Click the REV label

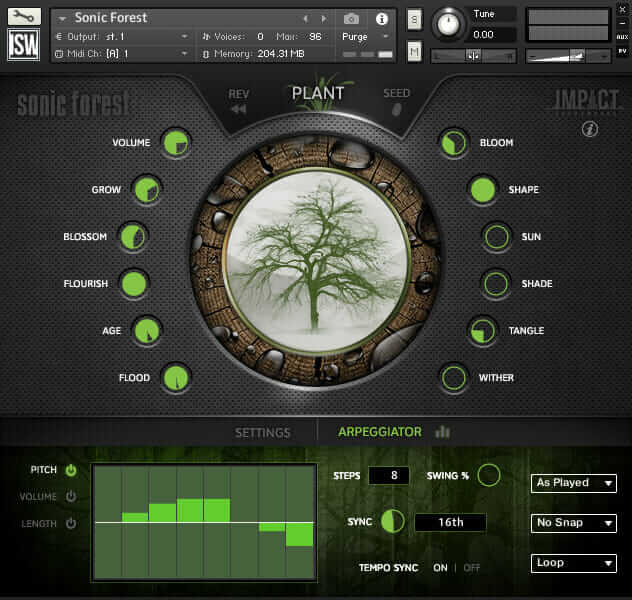click(238, 94)
